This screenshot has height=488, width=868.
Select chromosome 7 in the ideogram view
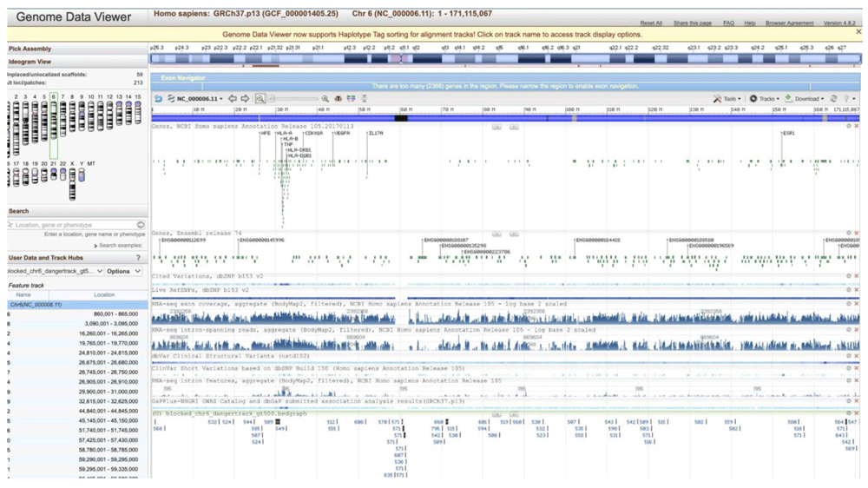coord(63,117)
